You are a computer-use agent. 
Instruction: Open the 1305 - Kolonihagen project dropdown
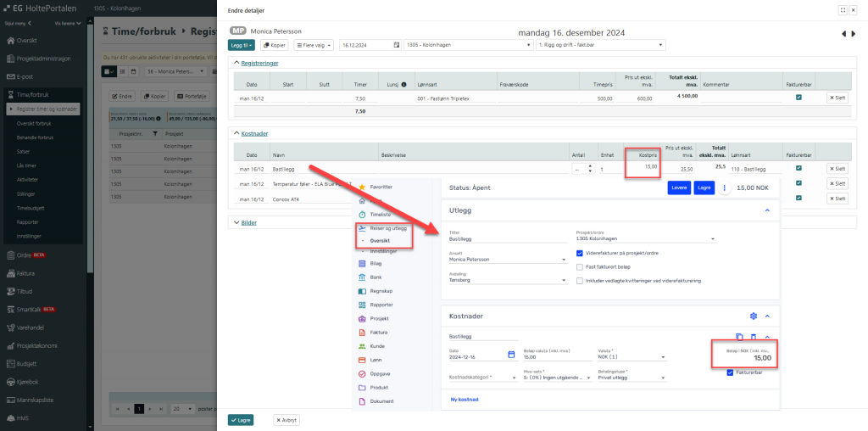[466, 44]
